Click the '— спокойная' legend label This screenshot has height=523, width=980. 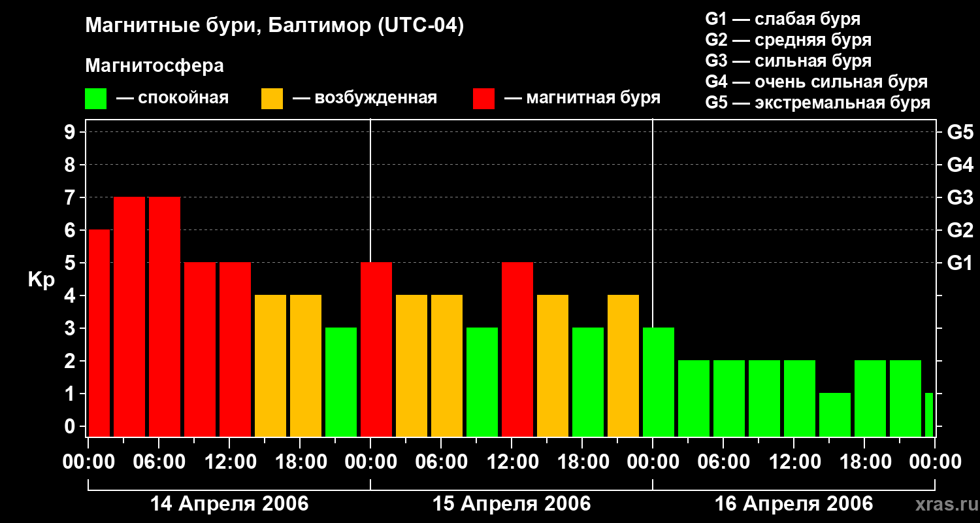tap(172, 99)
